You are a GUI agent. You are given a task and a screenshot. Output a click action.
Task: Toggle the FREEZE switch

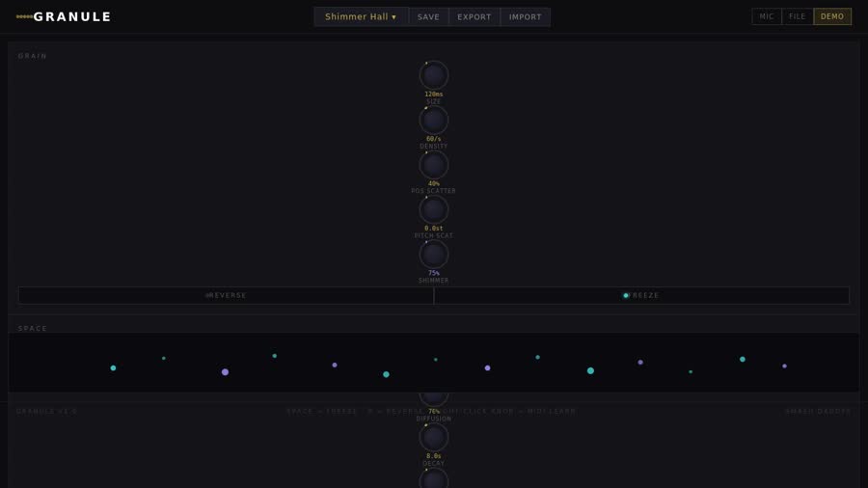tap(641, 295)
